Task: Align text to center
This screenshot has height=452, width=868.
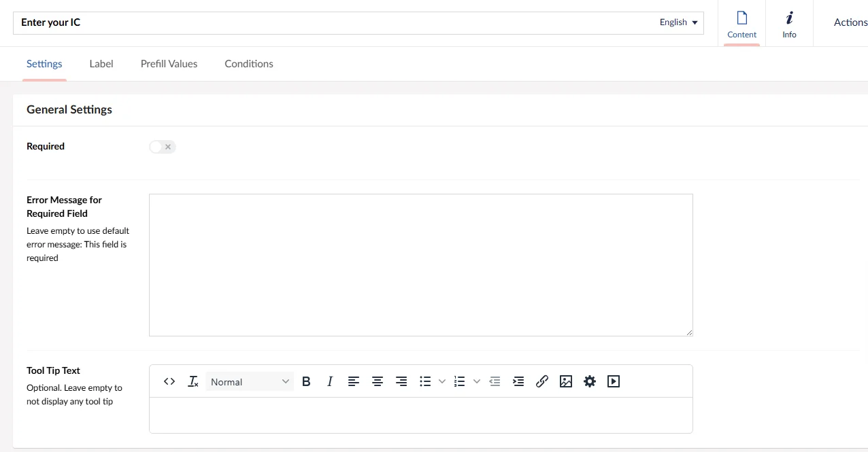Action: point(378,382)
